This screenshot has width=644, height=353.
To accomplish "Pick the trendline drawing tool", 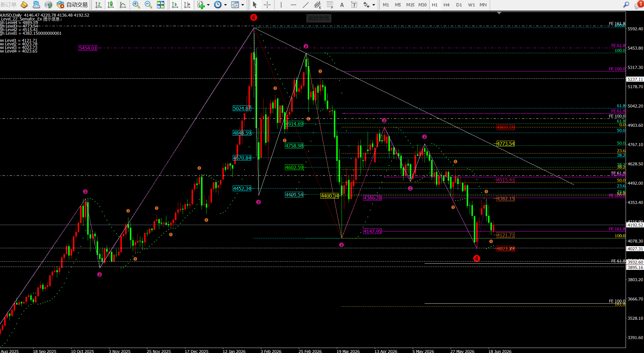I will (x=306, y=5).
